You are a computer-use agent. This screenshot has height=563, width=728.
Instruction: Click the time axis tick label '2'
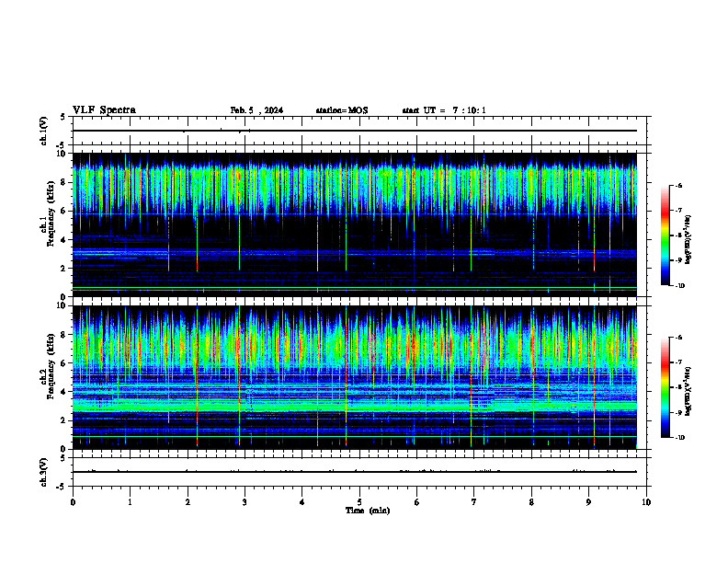click(x=188, y=502)
